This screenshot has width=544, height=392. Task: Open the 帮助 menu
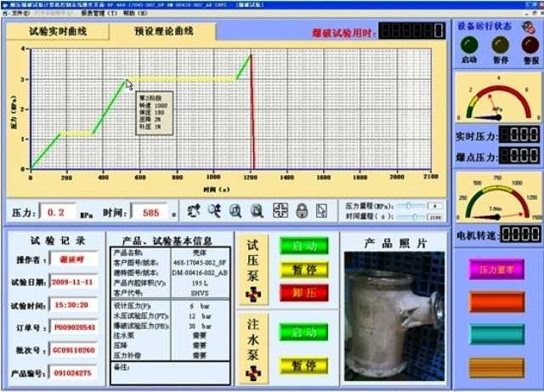127,14
